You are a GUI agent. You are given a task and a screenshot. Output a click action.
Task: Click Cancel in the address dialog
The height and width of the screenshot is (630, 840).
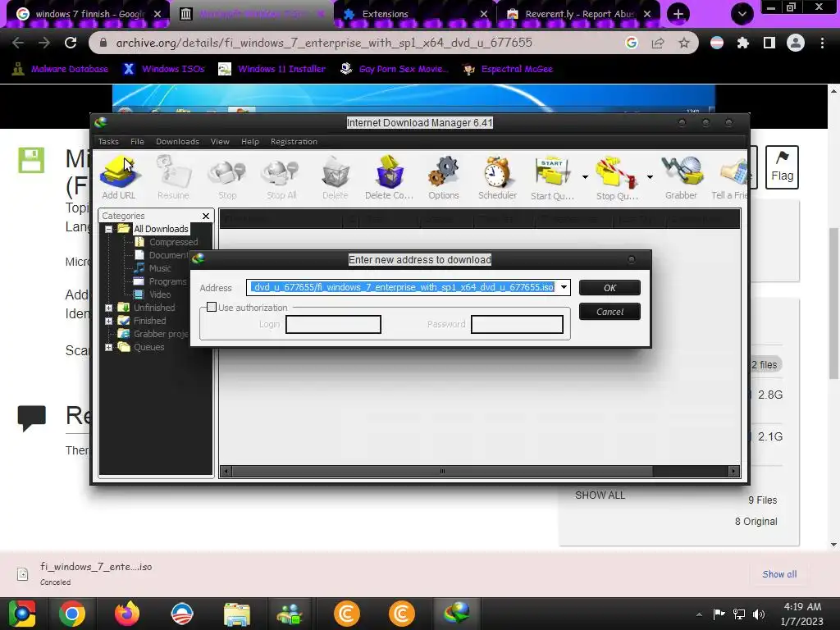[x=609, y=312]
